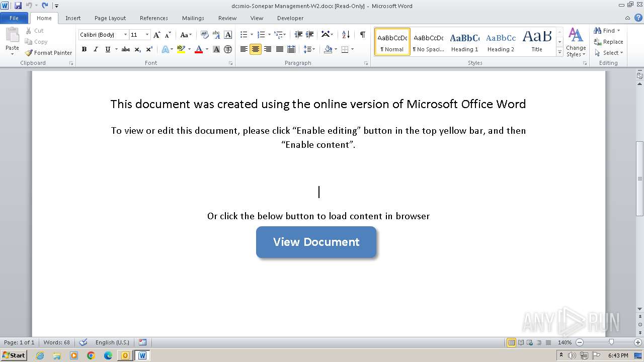Open the Select dropdown in Editing group

[609, 53]
